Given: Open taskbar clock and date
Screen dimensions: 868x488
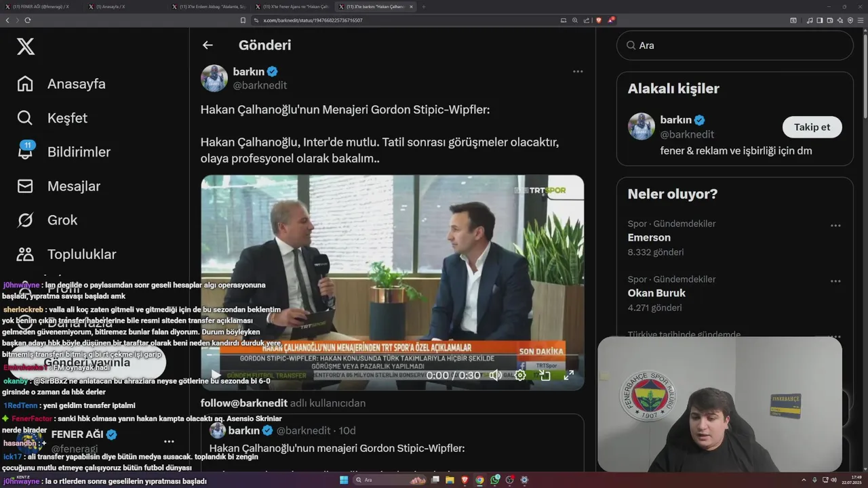Looking at the screenshot, I should tap(853, 480).
